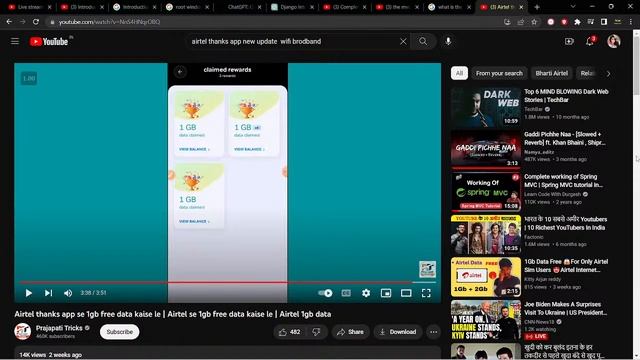Open browser extensions puzzle icon

[577, 22]
